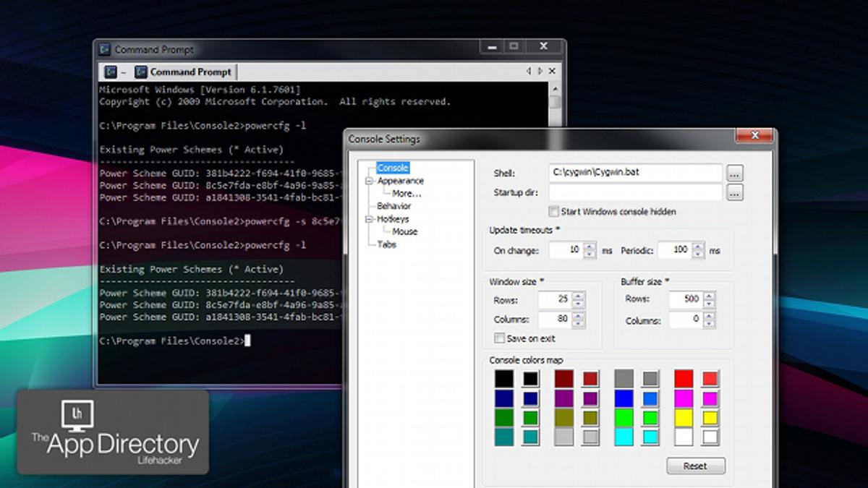The height and width of the screenshot is (488, 868).
Task: Click the Console2 title bar app icon
Action: [x=105, y=50]
